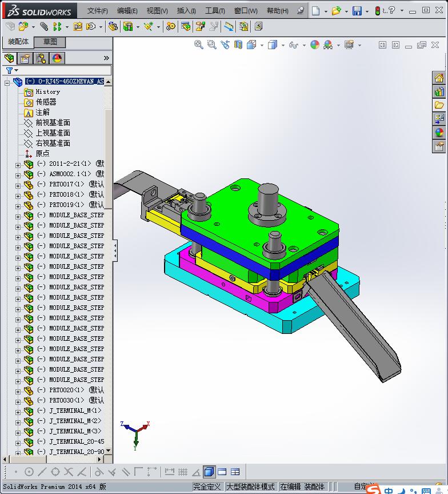Open the 插入(I) menu

(x=186, y=11)
